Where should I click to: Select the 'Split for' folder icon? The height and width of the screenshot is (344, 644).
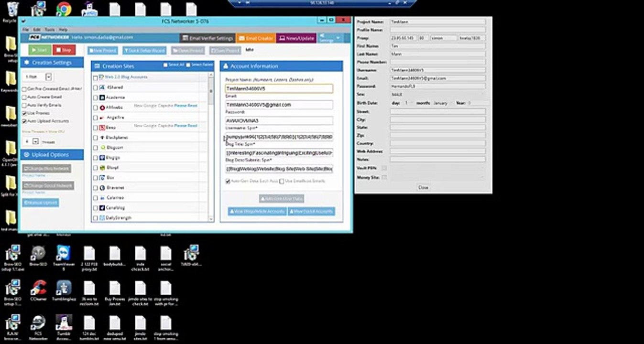11,186
